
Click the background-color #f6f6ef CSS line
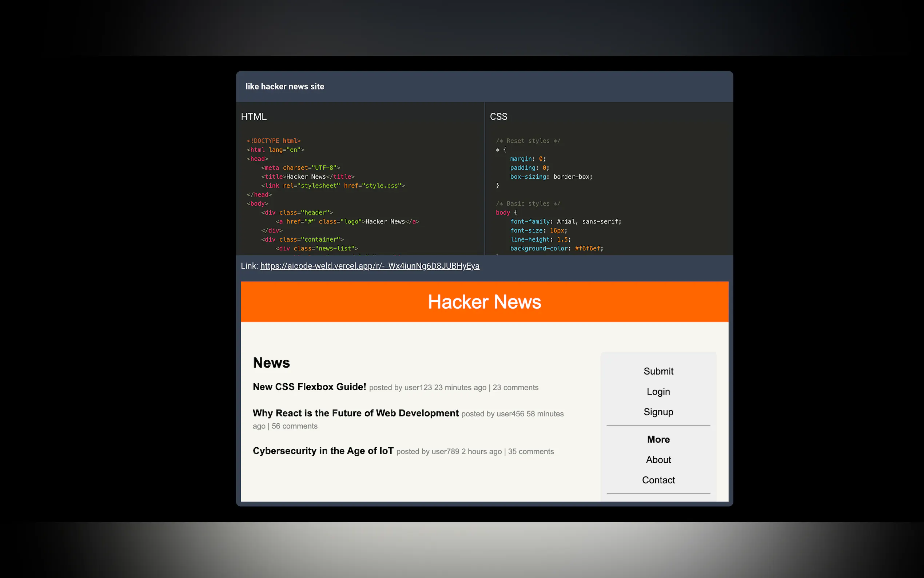pyautogui.click(x=556, y=249)
